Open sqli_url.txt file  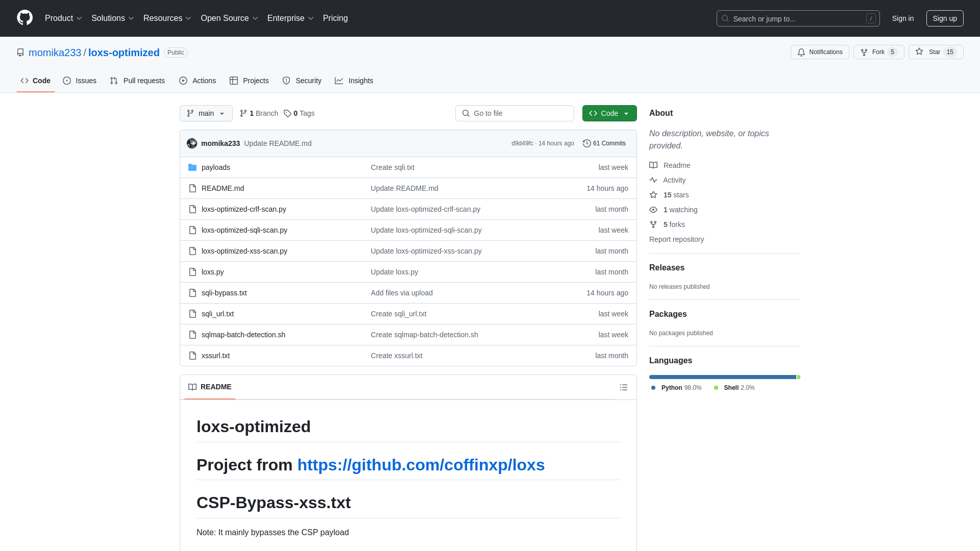pyautogui.click(x=217, y=314)
